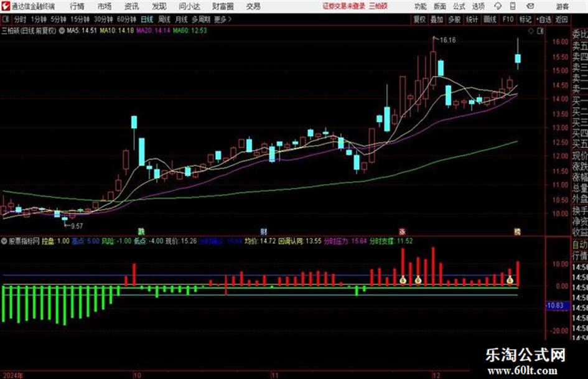Click the 回调认同: 13.55 indicator value
This screenshot has height=379, width=588.
(300, 241)
